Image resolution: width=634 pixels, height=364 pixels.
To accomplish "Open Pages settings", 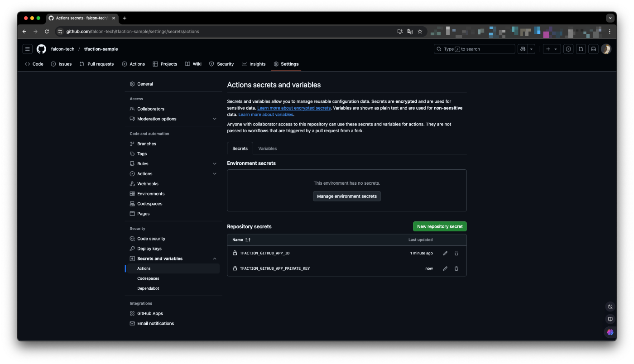I will point(173,213).
